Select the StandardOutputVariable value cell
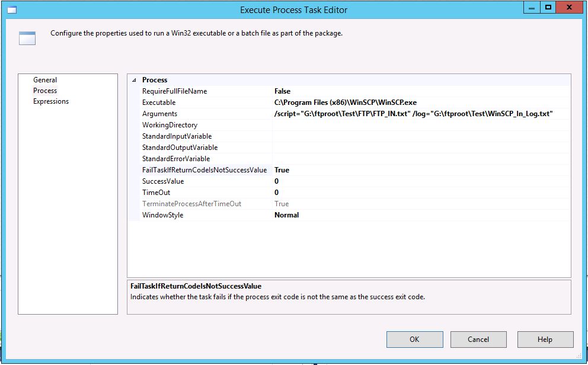This screenshot has width=588, height=365. [x=420, y=148]
